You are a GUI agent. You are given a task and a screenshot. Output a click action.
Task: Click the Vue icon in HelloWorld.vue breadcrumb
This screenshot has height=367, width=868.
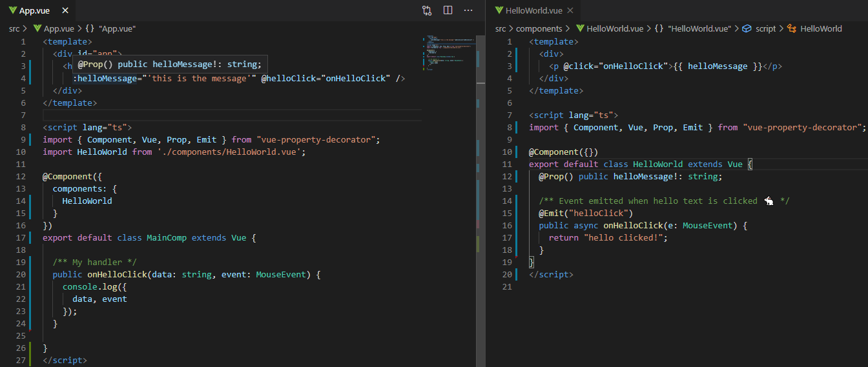580,28
